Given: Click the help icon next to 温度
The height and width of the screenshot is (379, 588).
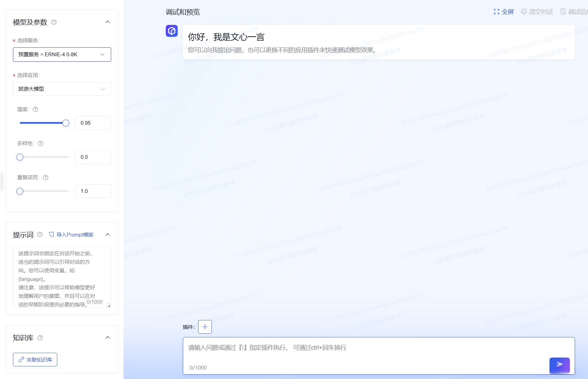Looking at the screenshot, I should [x=35, y=109].
